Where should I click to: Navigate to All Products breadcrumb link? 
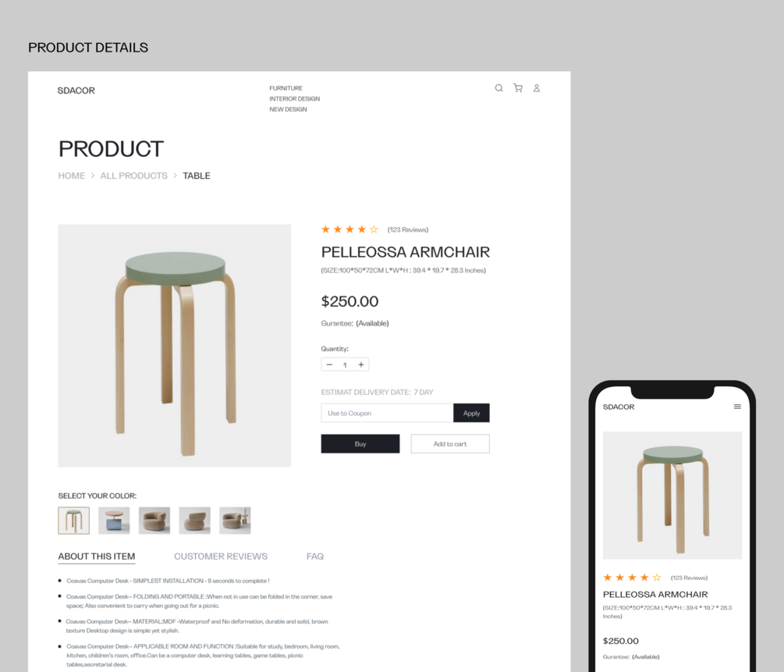(x=133, y=176)
